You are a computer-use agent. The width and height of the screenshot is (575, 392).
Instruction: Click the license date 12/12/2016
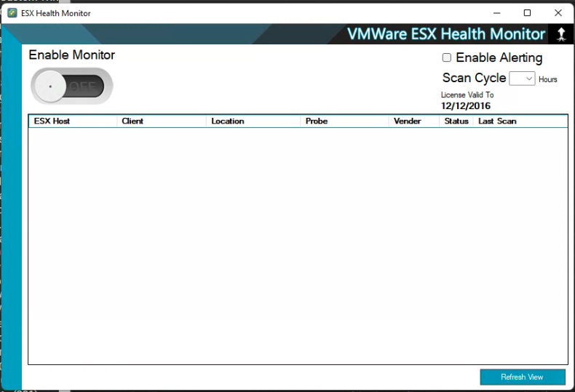pyautogui.click(x=466, y=106)
